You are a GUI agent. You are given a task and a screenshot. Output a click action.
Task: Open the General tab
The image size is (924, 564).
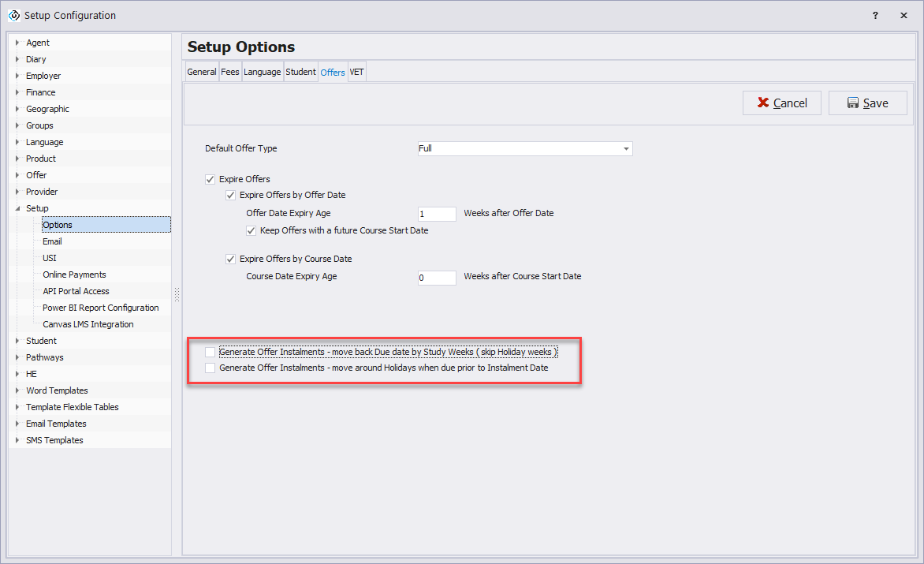coord(202,72)
